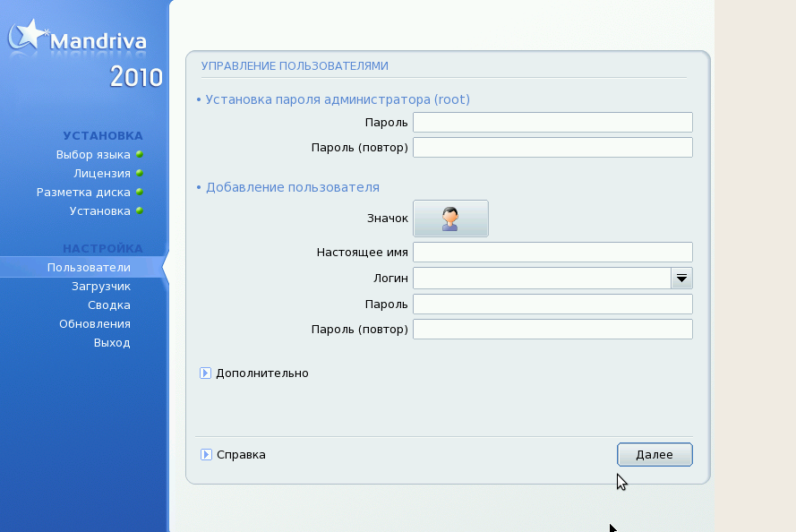Click the НАСТРОЙКА sidebar heading
This screenshot has height=532, width=796.
pyautogui.click(x=103, y=248)
